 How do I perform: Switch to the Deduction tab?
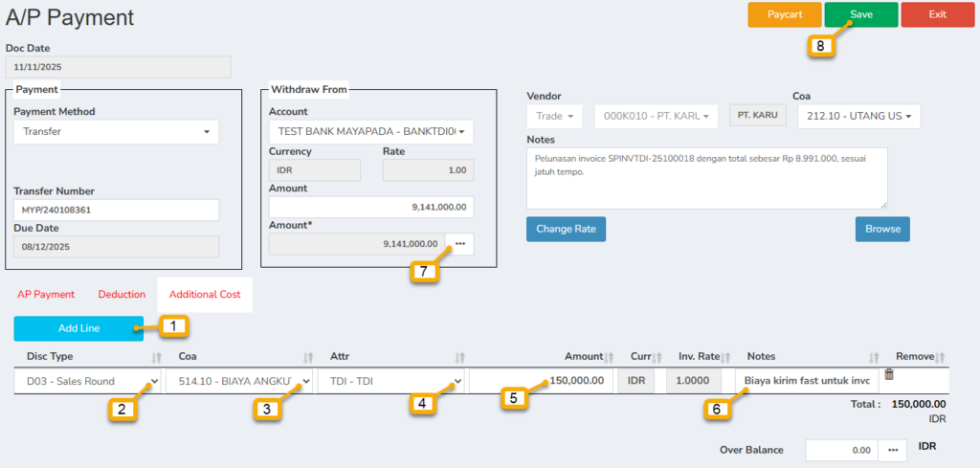pyautogui.click(x=122, y=295)
